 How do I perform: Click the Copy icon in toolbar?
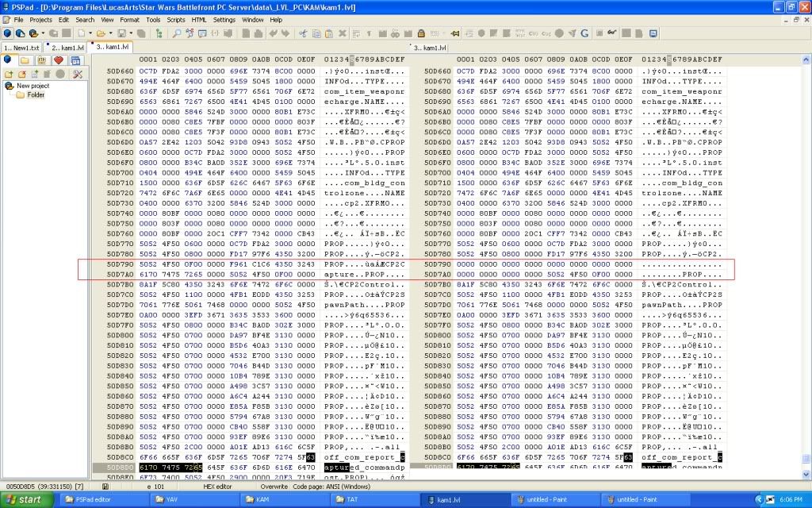(x=316, y=33)
